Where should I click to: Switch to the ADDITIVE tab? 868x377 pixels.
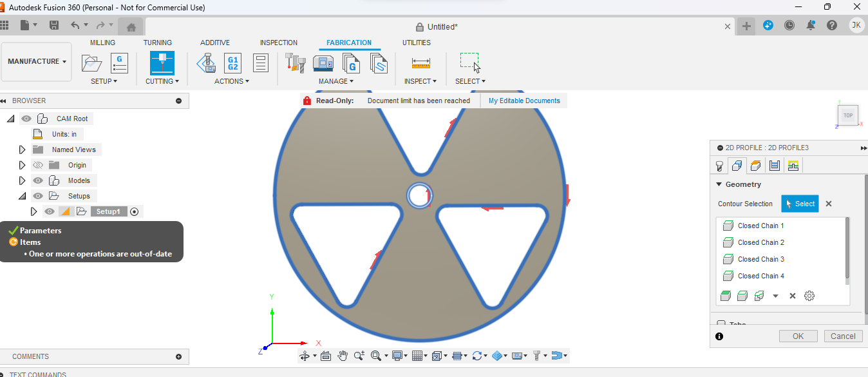pos(215,43)
